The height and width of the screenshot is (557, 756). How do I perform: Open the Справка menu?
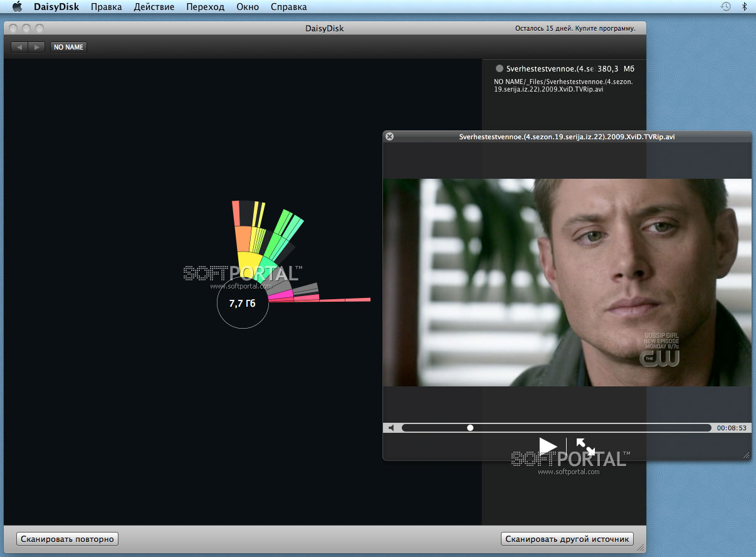pyautogui.click(x=289, y=7)
